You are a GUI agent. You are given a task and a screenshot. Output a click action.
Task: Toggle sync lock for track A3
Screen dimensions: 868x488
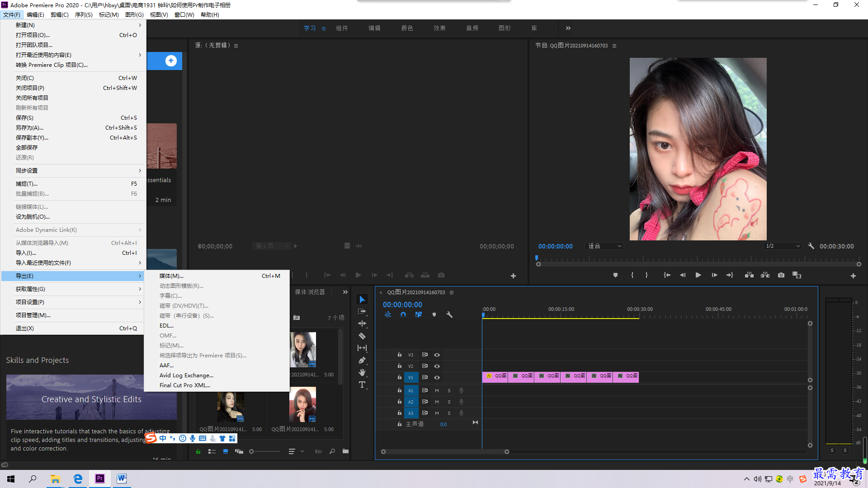coord(425,413)
